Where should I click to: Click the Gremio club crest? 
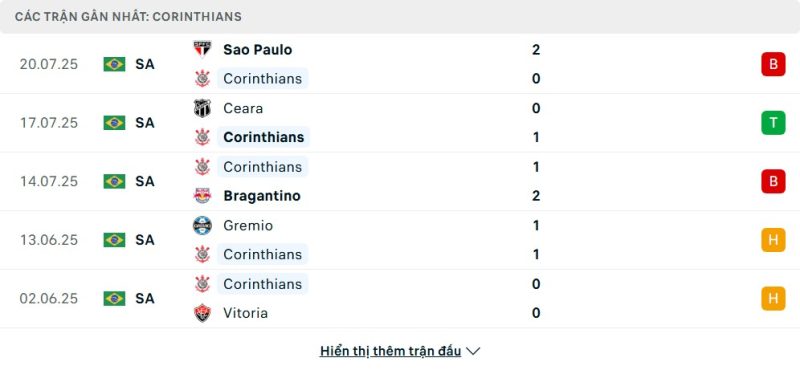pyautogui.click(x=203, y=225)
